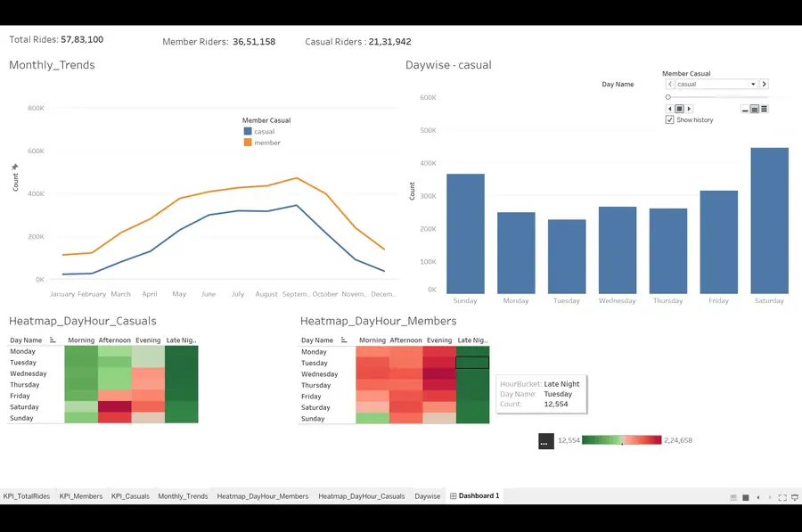Viewport: 802px width, 532px height.
Task: Stop page playback
Action: [679, 109]
